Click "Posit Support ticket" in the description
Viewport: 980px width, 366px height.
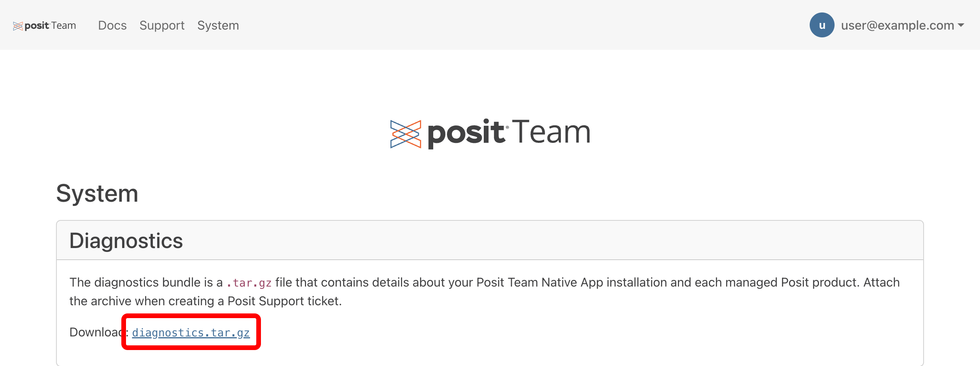(284, 301)
